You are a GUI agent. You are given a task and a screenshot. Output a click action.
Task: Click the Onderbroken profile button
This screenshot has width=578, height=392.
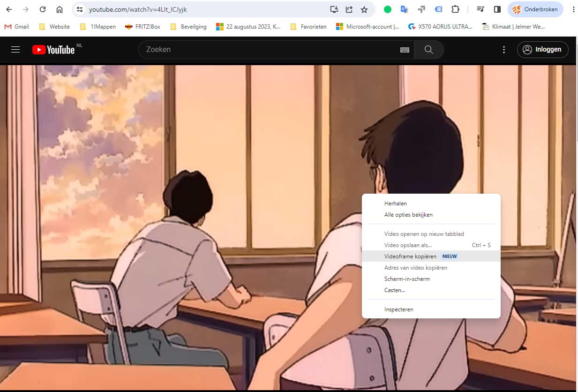pyautogui.click(x=535, y=9)
